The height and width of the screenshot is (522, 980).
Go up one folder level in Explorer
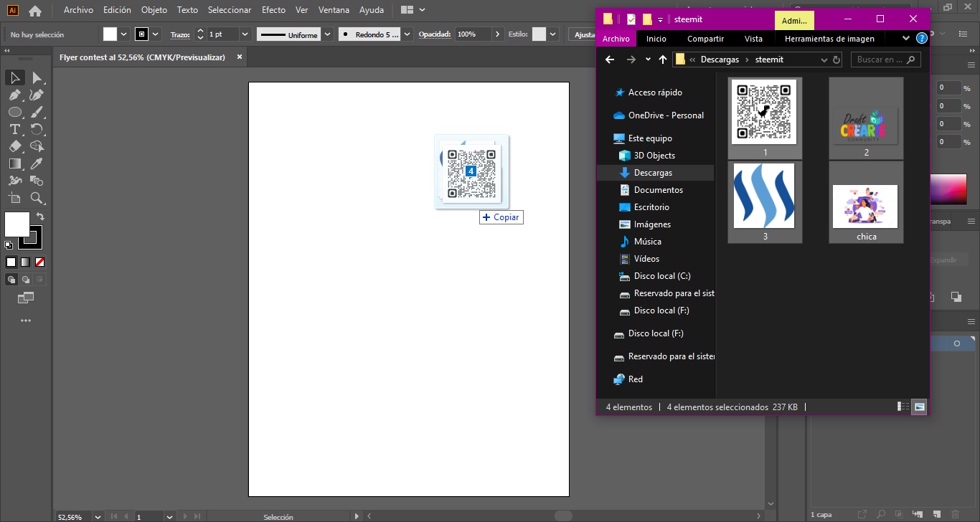[x=663, y=60]
